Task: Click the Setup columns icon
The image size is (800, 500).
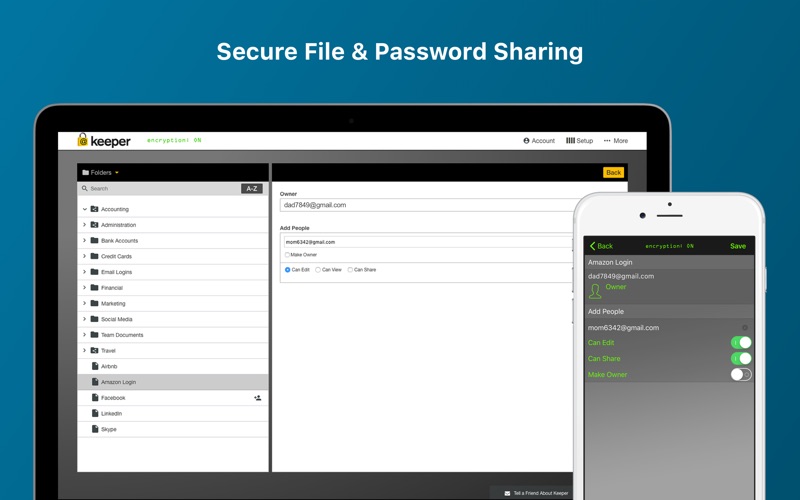Action: tap(570, 140)
